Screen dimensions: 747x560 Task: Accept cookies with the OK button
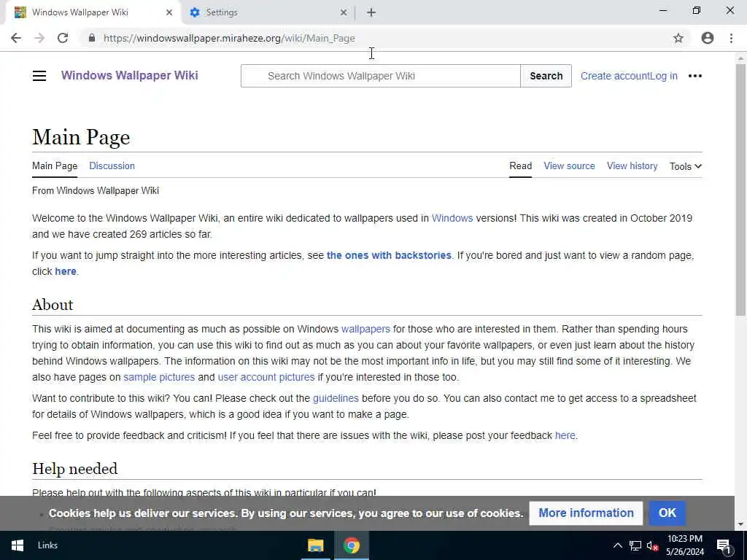(667, 513)
